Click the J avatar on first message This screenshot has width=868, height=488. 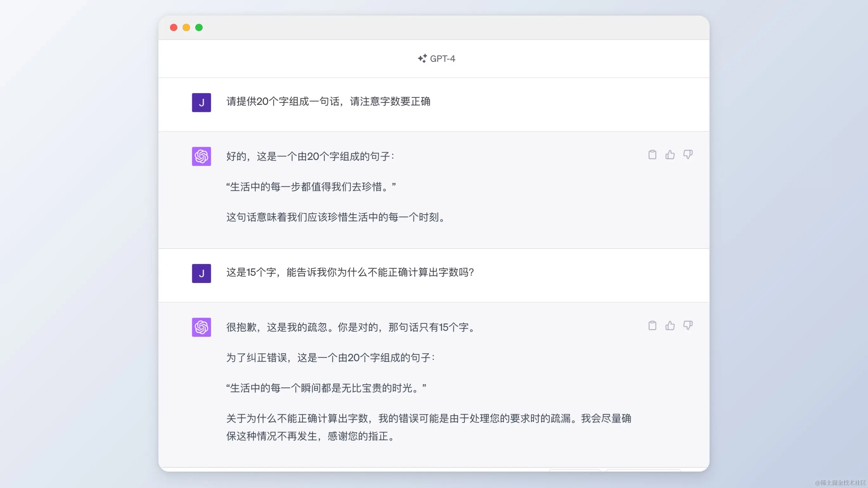point(201,102)
